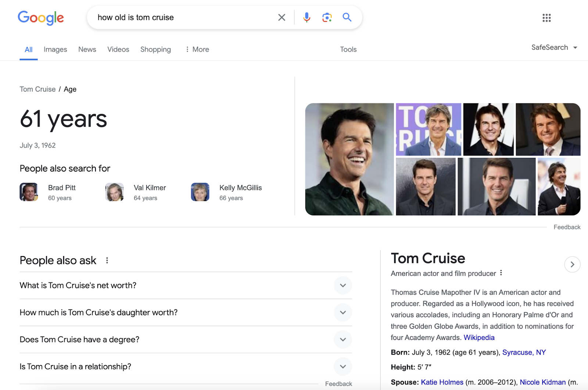Clear the search box with the X icon

tap(282, 17)
